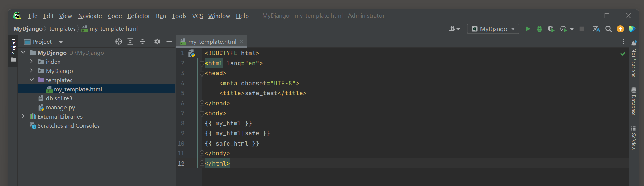
Task: Collapse all in Project panel
Action: [142, 42]
